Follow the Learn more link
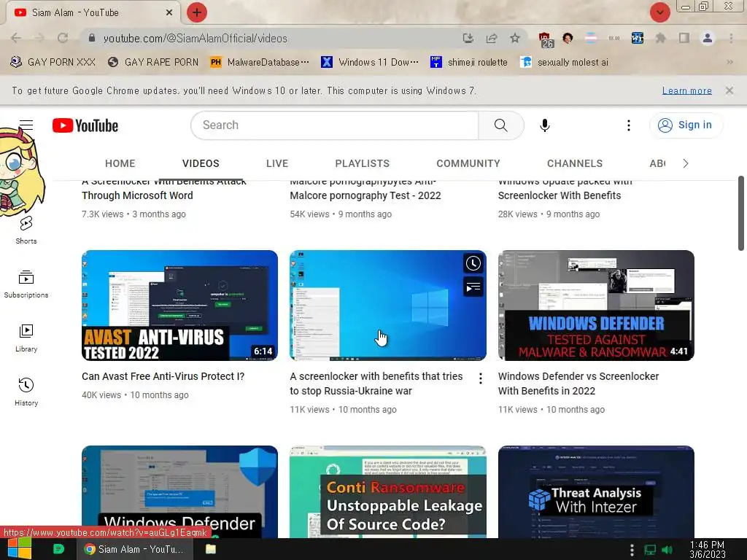The height and width of the screenshot is (560, 747). pos(687,90)
